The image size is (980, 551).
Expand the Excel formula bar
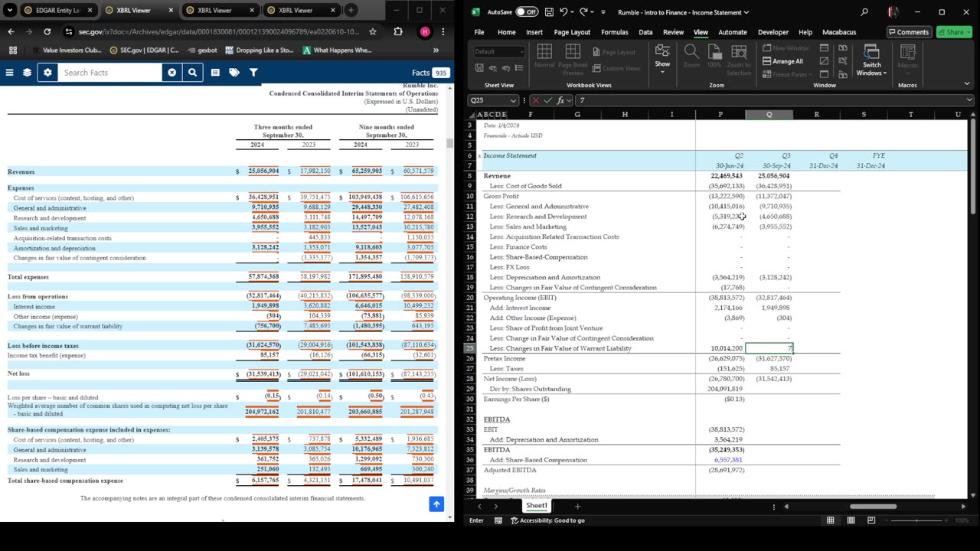969,100
